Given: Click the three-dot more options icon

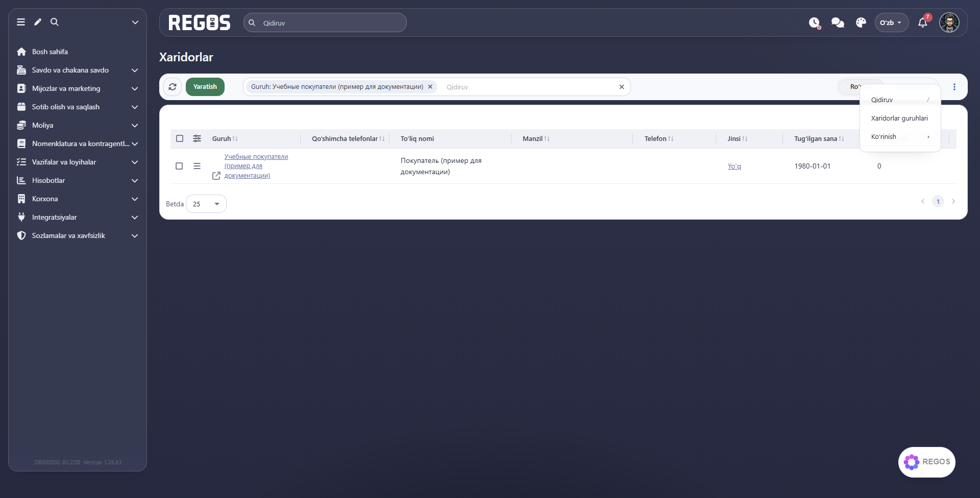Looking at the screenshot, I should pyautogui.click(x=954, y=87).
